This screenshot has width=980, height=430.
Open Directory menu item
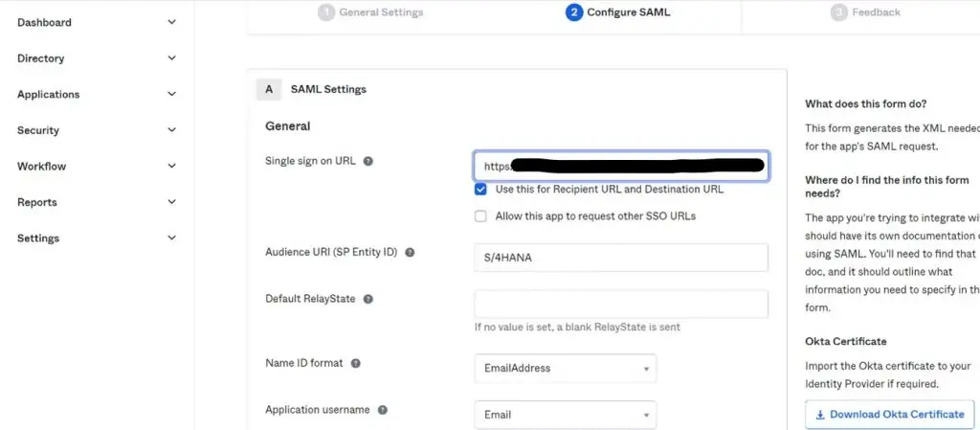[40, 58]
